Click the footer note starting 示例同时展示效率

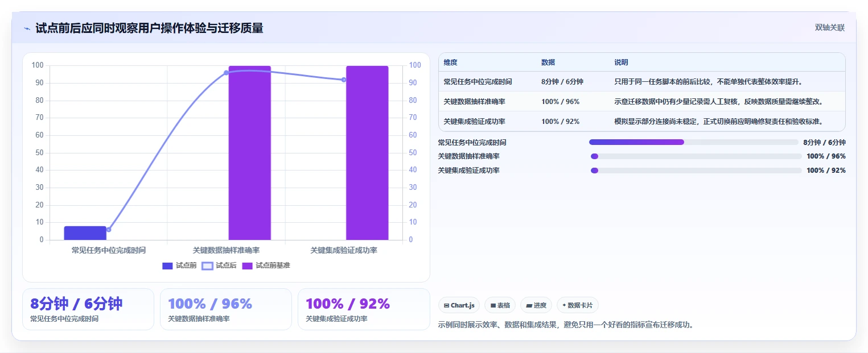click(566, 325)
